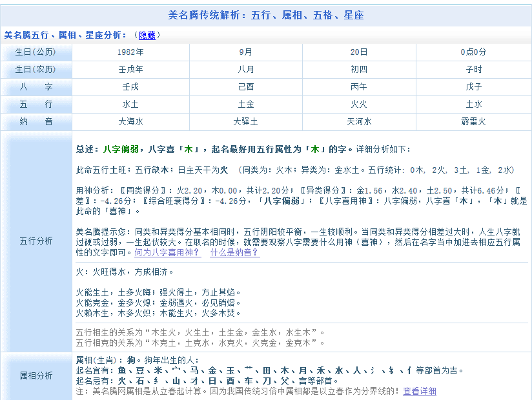The width and height of the screenshot is (532, 400).
Task: Select the 大海水 cell in the 纳音 row
Action: [130, 121]
